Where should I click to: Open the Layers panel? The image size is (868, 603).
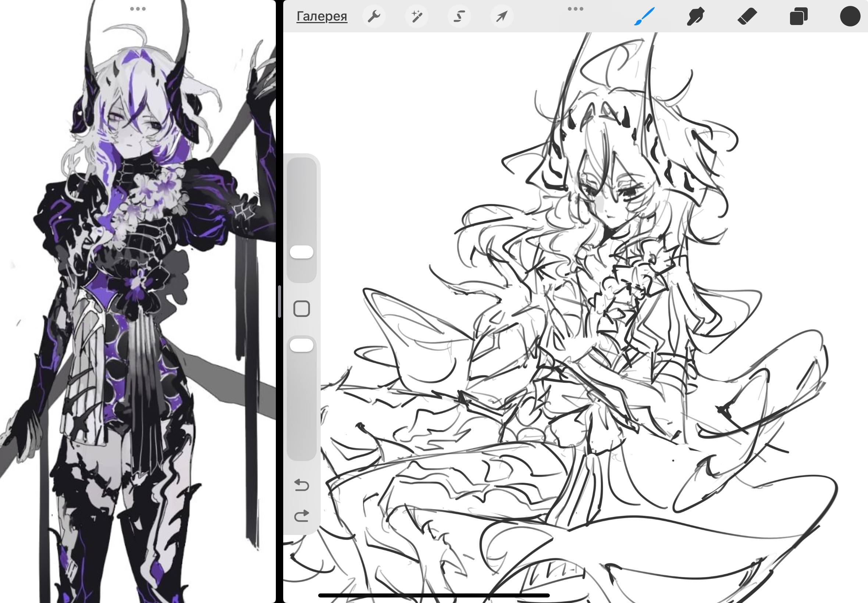tap(799, 17)
